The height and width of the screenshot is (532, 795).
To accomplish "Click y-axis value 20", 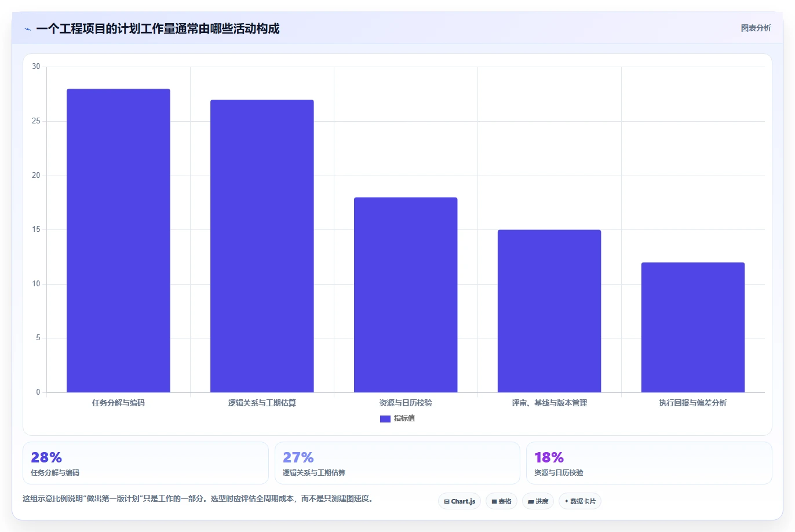I will tap(37, 176).
